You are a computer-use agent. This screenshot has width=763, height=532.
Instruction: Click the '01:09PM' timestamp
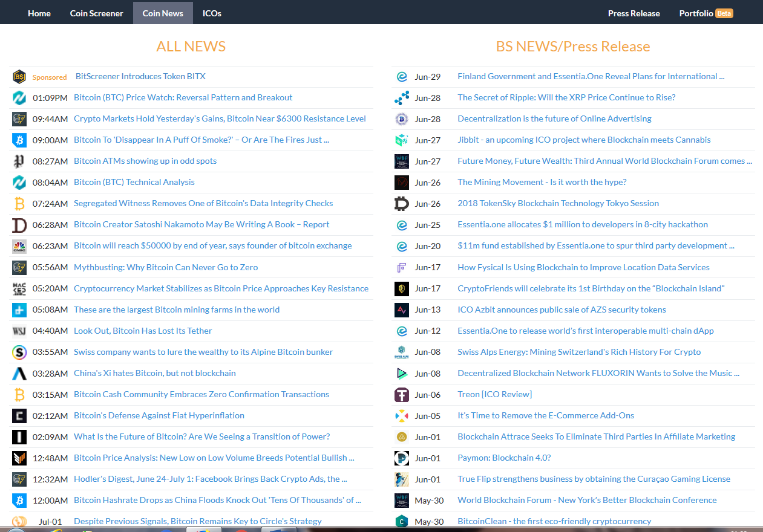click(x=50, y=97)
